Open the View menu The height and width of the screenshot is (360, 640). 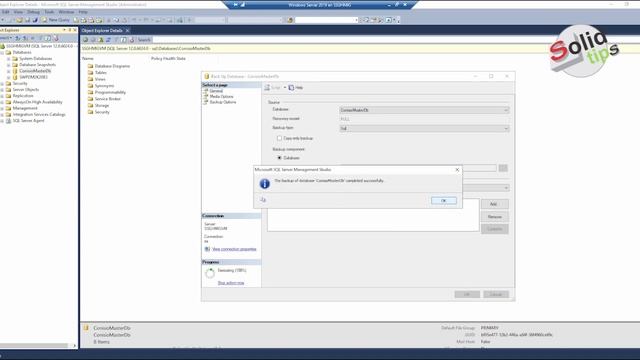tap(18, 12)
